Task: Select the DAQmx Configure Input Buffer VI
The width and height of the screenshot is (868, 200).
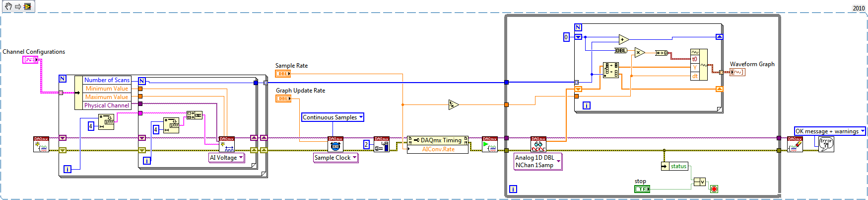Action: [382, 144]
